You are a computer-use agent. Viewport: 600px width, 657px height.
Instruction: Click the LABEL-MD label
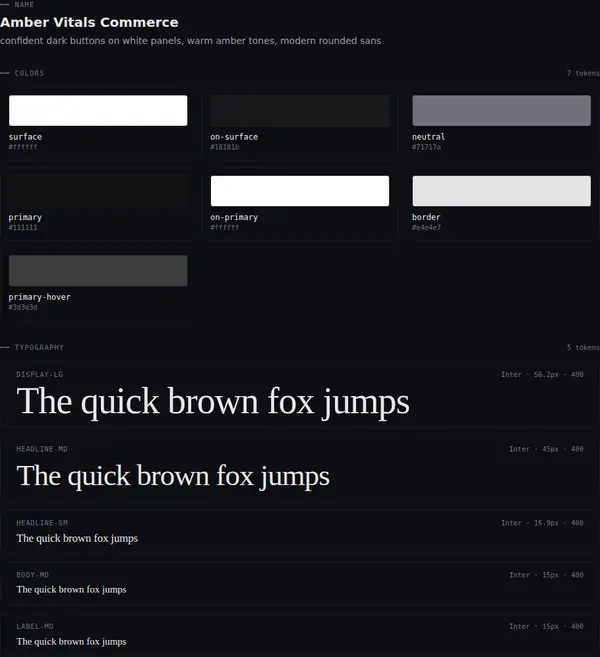pos(35,626)
